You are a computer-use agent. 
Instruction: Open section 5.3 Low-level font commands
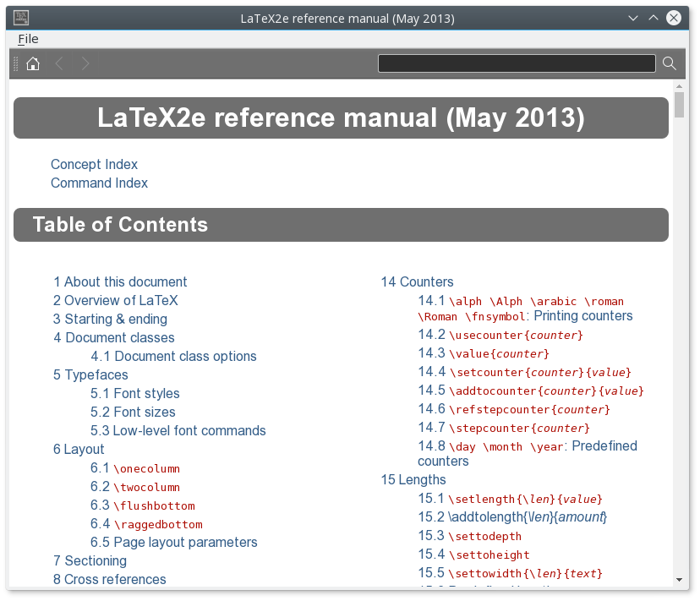(178, 431)
